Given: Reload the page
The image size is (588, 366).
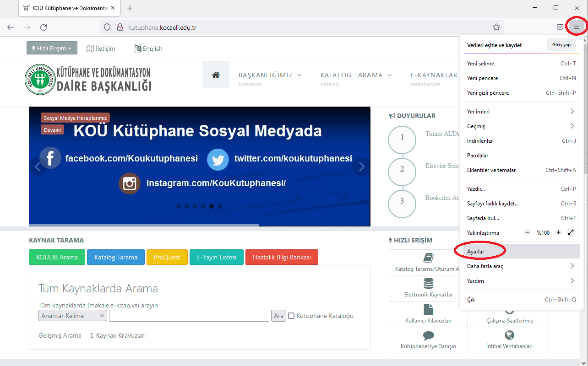Looking at the screenshot, I should pyautogui.click(x=44, y=27).
